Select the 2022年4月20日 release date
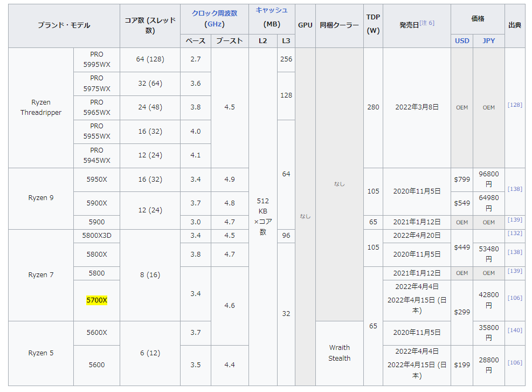Screen dimensions: 532x392 [x=417, y=236]
